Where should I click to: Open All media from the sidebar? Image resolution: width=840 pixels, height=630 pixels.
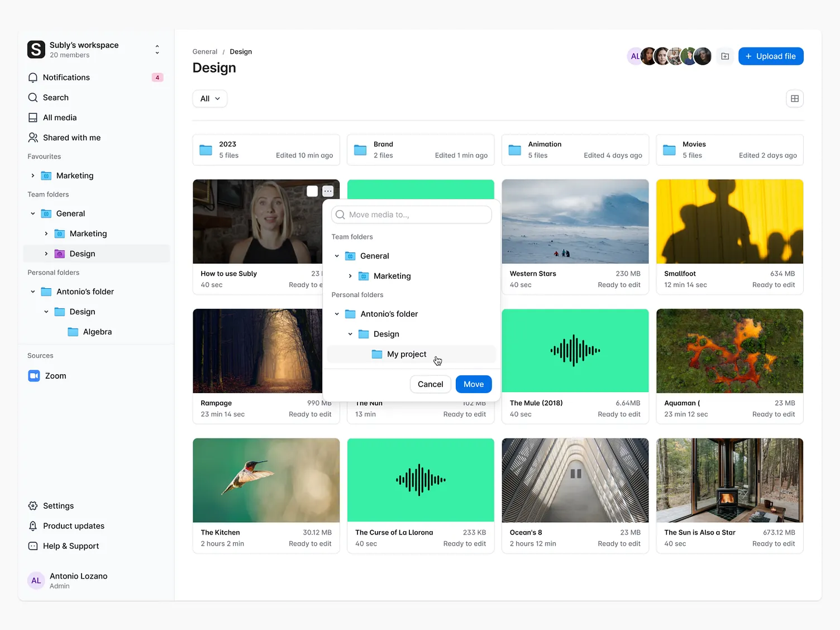click(32, 117)
